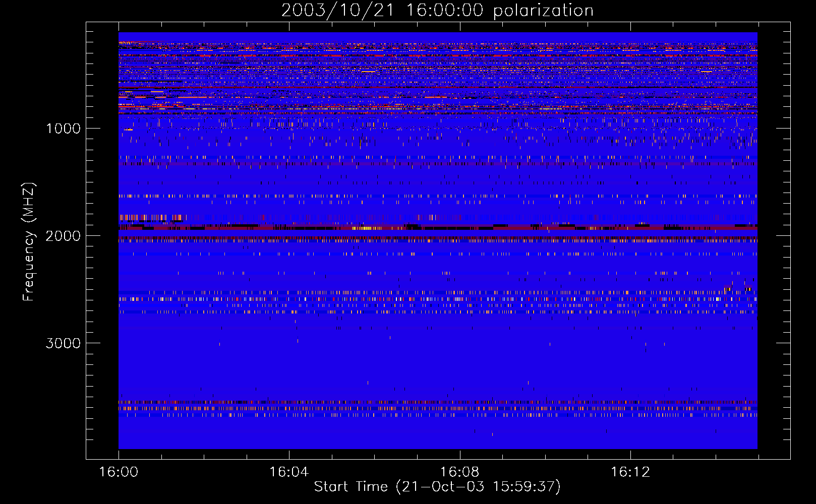The image size is (816, 504).
Task: Click the 1000 frequency tick label
Action: coord(64,129)
